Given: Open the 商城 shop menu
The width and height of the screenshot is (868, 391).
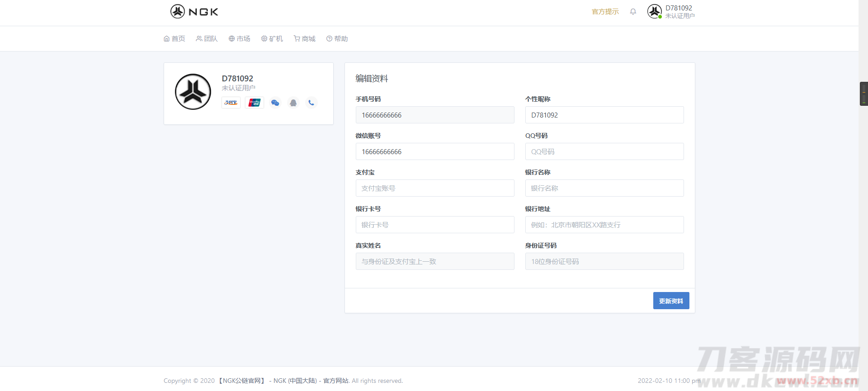Looking at the screenshot, I should tap(304, 39).
